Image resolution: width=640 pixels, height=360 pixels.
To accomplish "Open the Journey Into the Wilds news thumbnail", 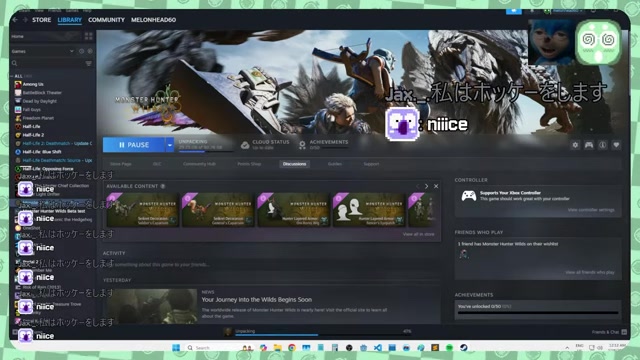I will (152, 306).
